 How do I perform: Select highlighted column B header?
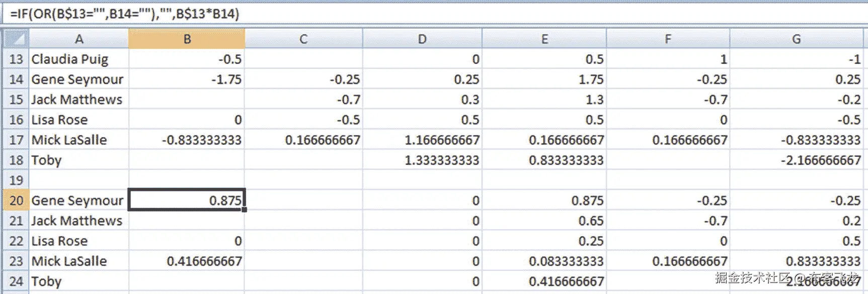click(187, 39)
